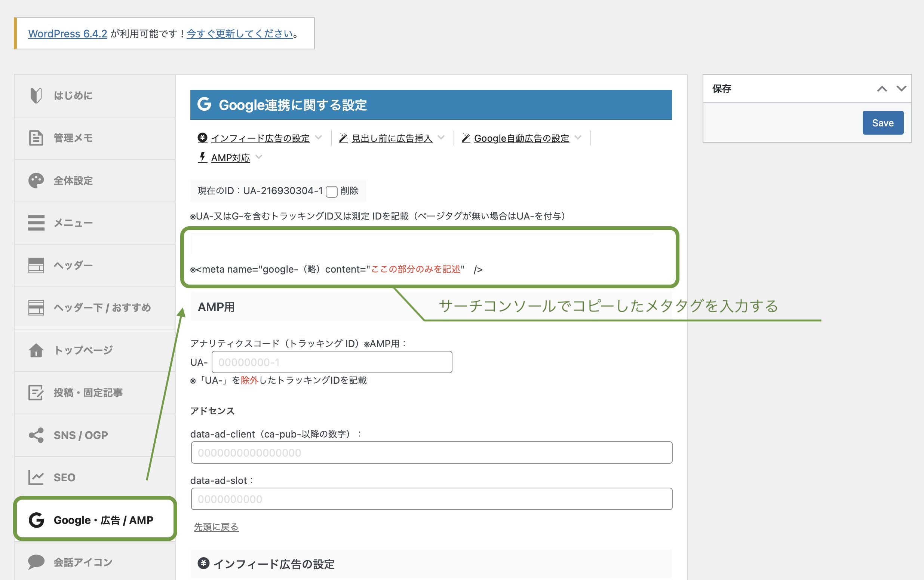Click the Save button
The width and height of the screenshot is (924, 580).
pyautogui.click(x=882, y=123)
